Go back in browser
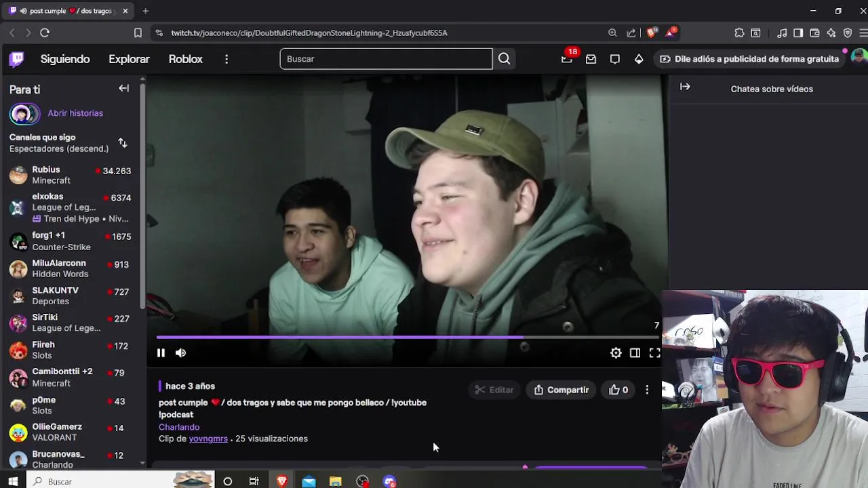This screenshot has height=488, width=868. click(12, 33)
